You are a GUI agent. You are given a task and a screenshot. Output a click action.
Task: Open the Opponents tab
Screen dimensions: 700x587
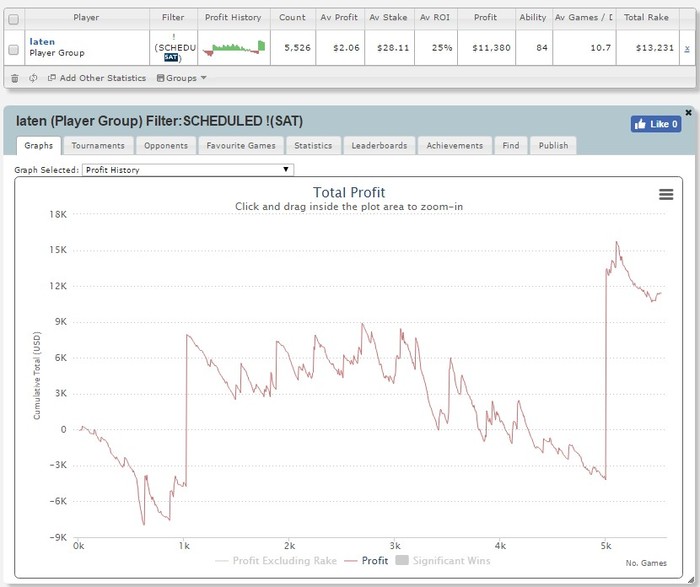click(166, 146)
